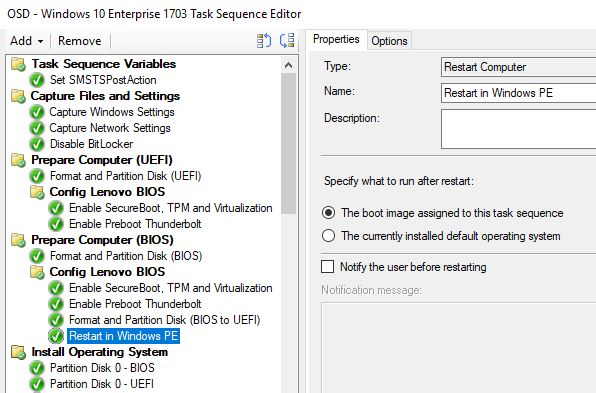
Task: Click the Prepare Computer (UEFI) folder icon
Action: [x=18, y=160]
